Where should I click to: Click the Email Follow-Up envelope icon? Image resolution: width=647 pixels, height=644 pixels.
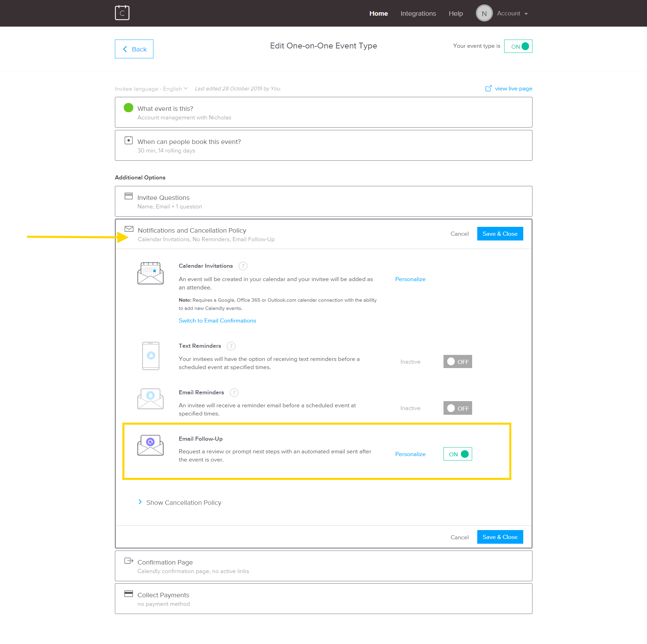pos(150,445)
